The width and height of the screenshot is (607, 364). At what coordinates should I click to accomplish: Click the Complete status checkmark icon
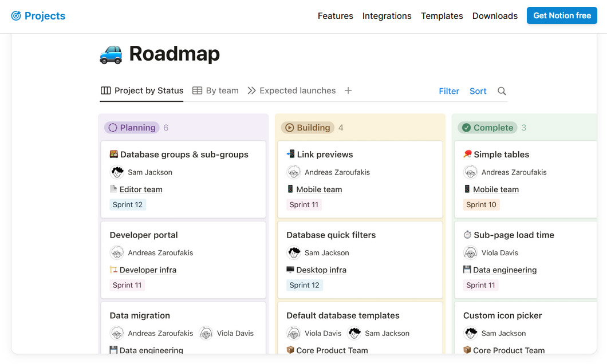466,128
